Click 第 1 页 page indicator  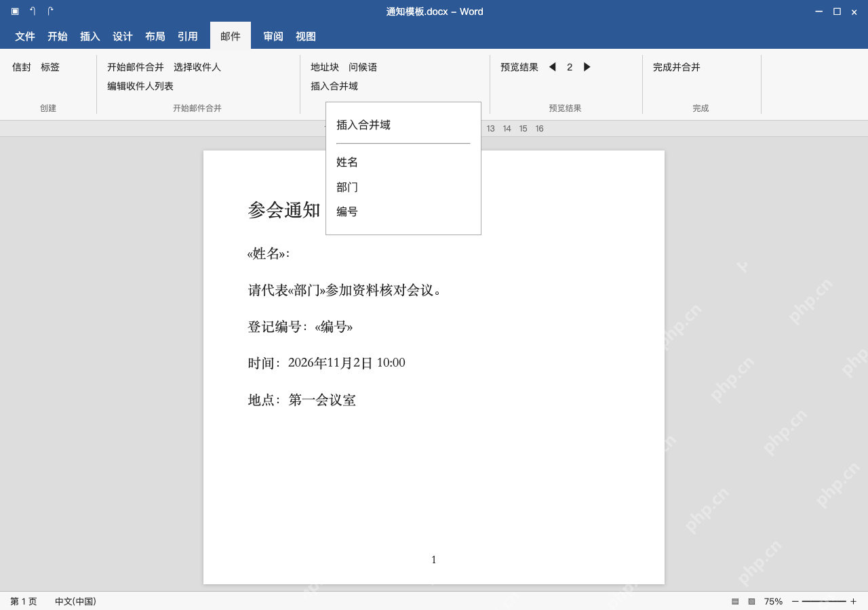(x=24, y=601)
